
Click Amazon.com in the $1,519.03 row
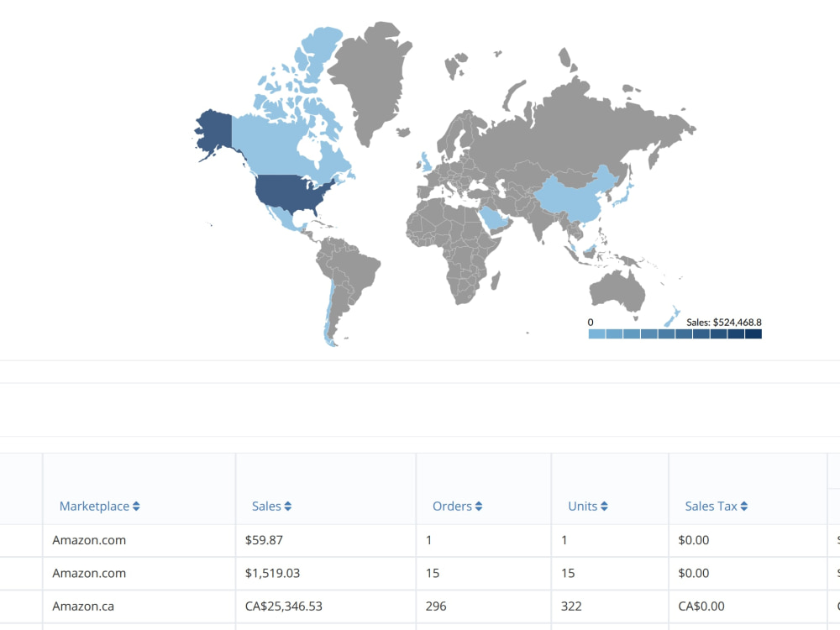click(139, 574)
